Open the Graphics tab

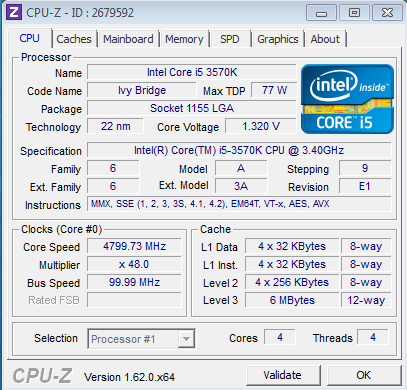278,39
